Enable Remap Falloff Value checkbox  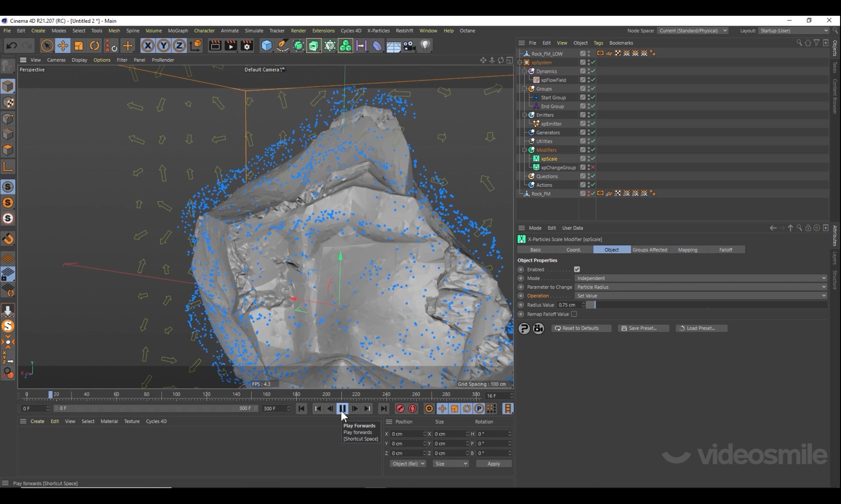[574, 314]
